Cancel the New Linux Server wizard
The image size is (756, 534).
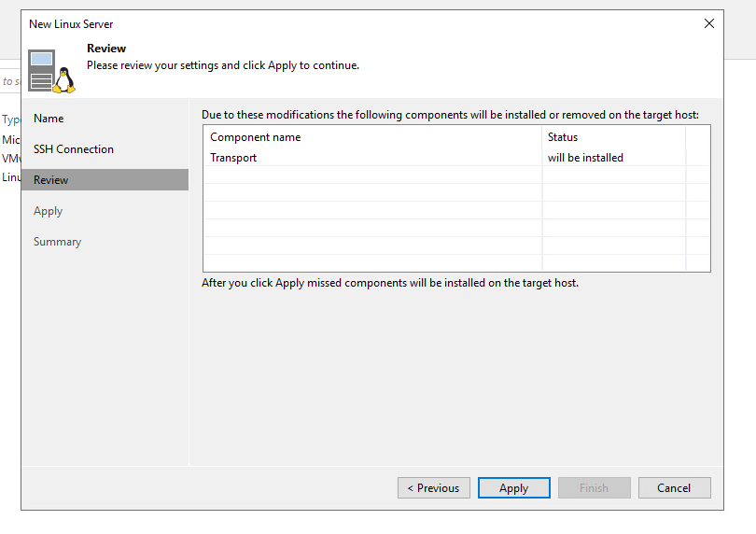674,488
